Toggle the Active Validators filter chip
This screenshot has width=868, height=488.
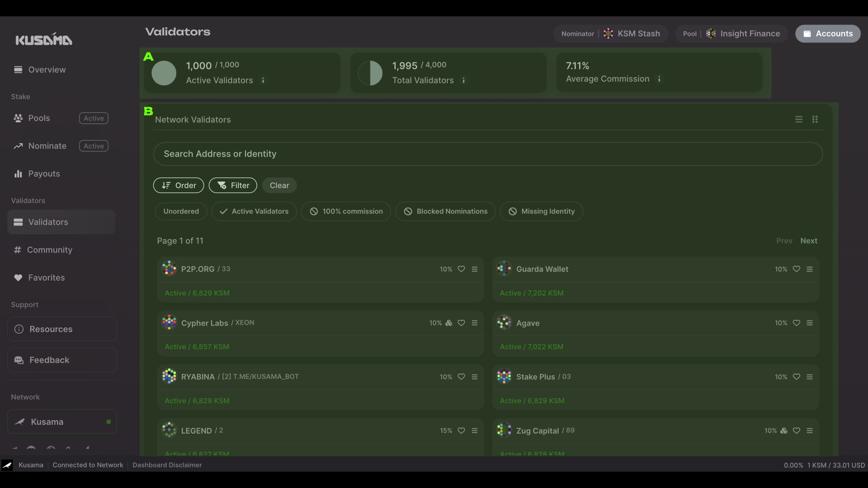click(x=254, y=211)
